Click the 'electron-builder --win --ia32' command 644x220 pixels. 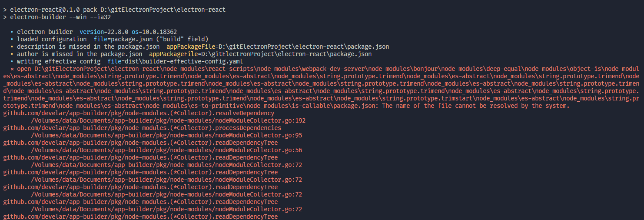tap(60, 17)
